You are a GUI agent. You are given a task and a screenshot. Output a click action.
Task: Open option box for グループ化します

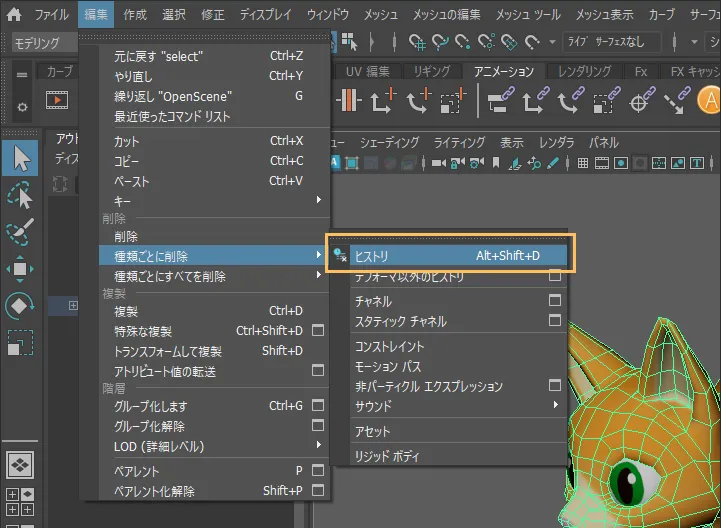(318, 406)
